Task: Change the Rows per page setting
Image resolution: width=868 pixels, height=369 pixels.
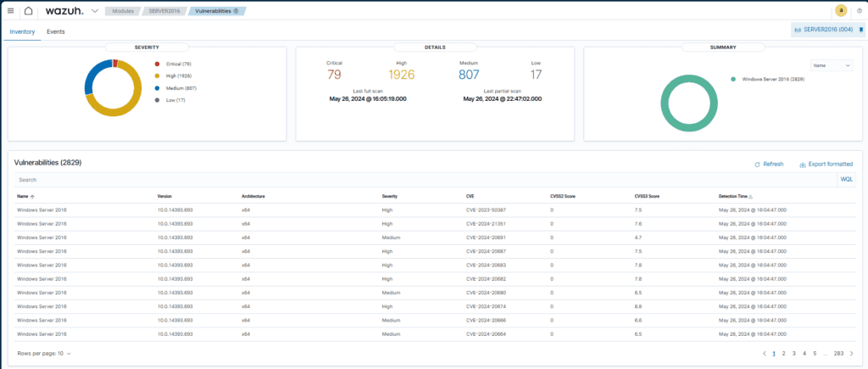Action: (44, 353)
